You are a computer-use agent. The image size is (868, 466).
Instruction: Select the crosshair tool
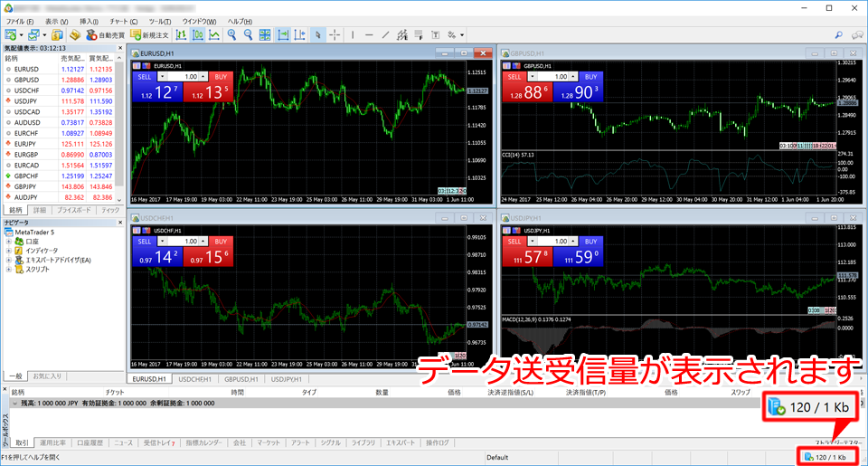pyautogui.click(x=335, y=35)
